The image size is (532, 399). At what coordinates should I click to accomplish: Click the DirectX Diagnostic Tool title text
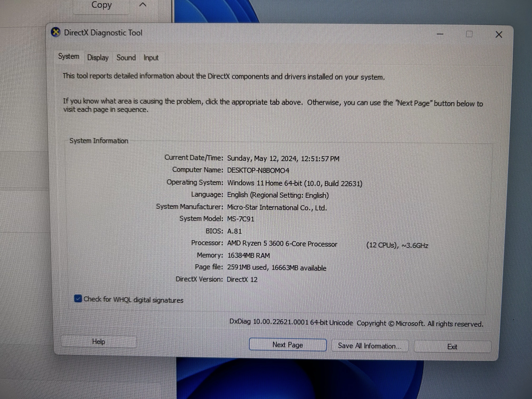coord(103,33)
